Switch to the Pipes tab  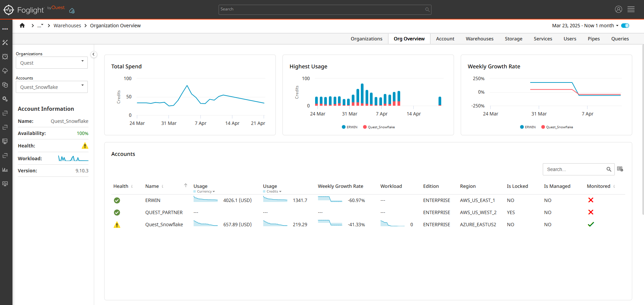tap(594, 39)
